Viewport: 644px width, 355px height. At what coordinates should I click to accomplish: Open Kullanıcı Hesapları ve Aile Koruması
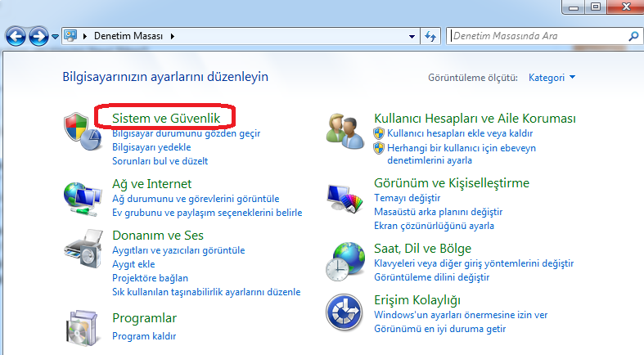pyautogui.click(x=475, y=118)
